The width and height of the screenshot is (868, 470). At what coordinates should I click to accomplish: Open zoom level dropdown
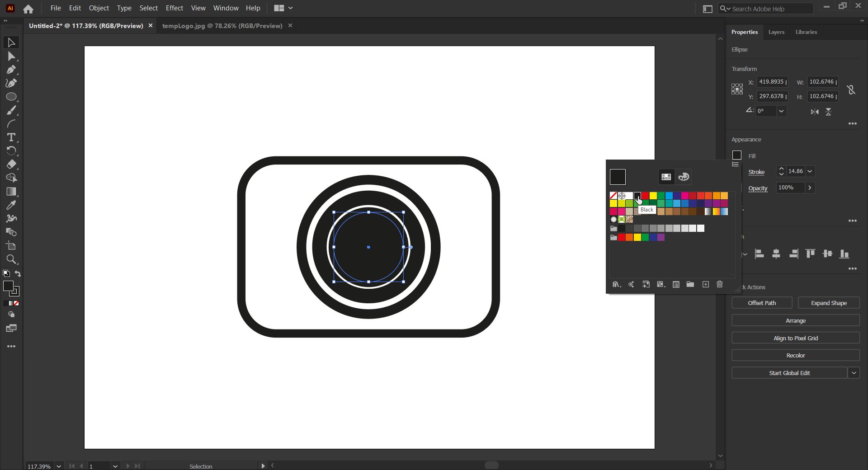coord(59,466)
